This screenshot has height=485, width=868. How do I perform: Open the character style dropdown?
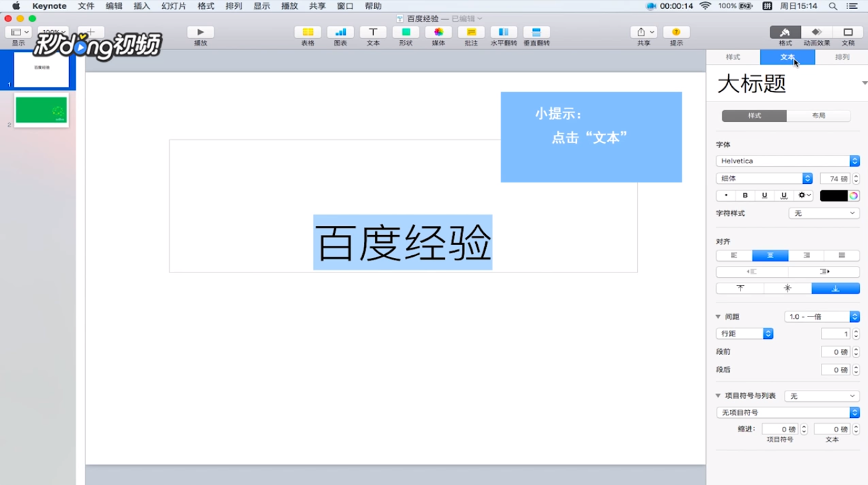(x=824, y=213)
